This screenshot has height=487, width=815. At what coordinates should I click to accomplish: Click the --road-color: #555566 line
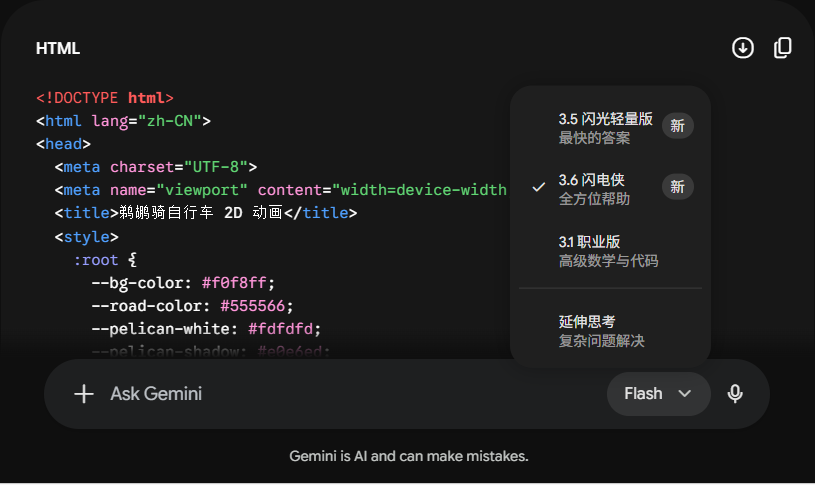[192, 306]
